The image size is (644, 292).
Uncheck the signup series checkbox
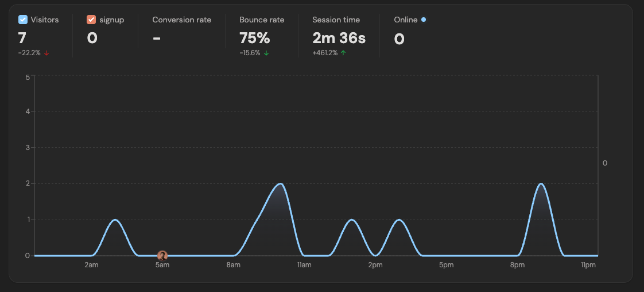click(x=91, y=20)
